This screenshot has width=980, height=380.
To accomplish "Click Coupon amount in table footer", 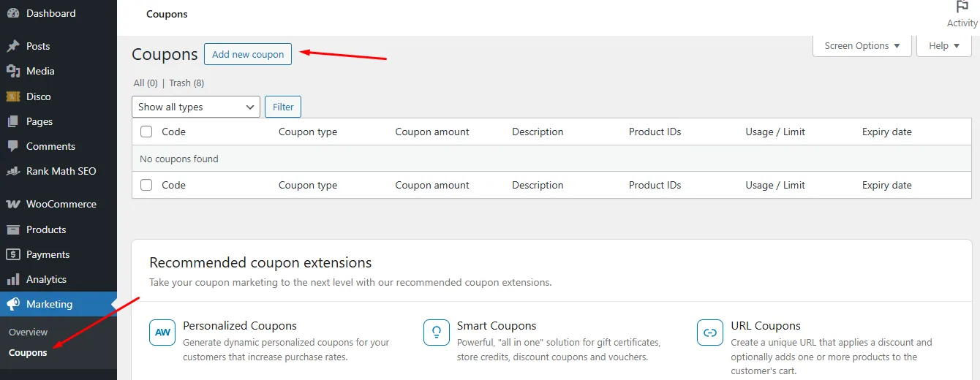I will tap(432, 185).
